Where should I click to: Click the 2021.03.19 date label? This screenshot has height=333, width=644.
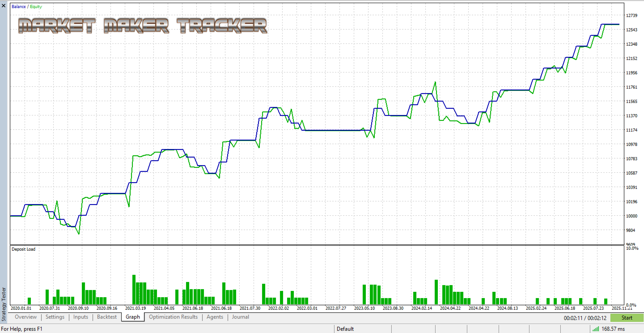136,308
